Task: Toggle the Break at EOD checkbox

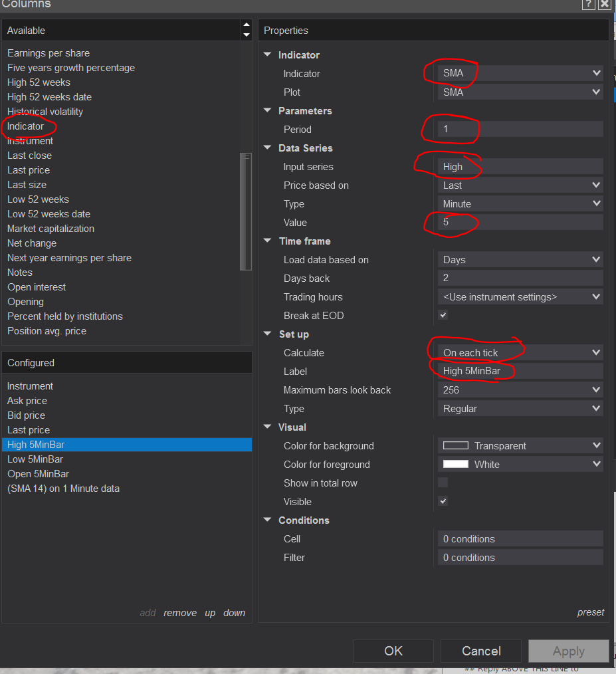Action: pos(443,315)
